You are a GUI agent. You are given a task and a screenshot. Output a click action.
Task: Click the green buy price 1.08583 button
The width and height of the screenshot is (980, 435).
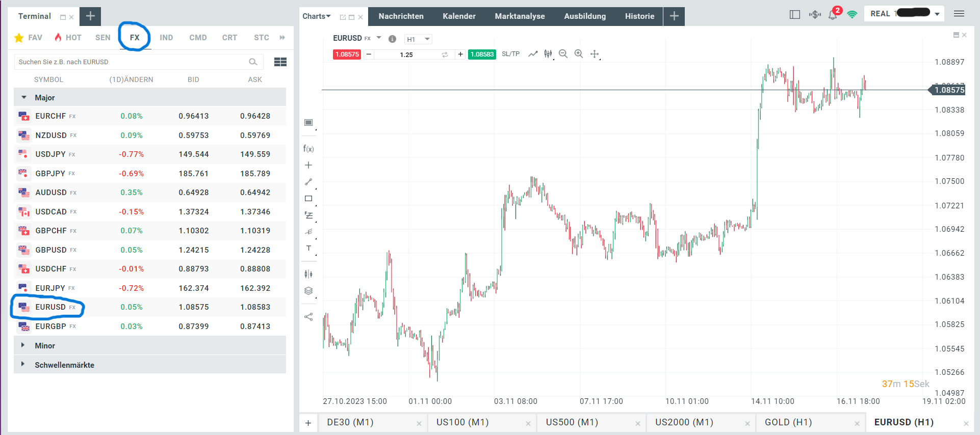pos(482,55)
